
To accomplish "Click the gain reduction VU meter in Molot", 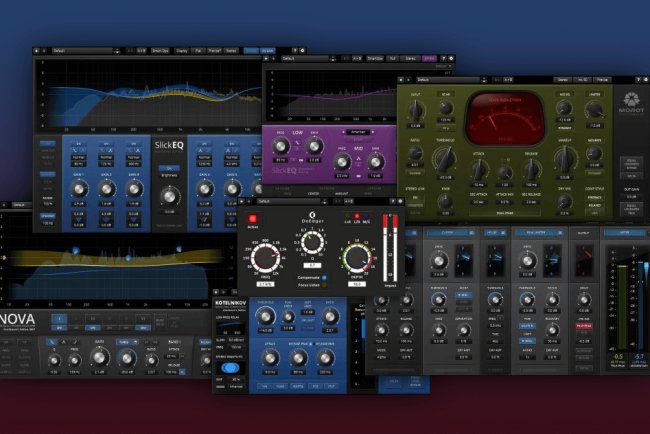I will click(x=504, y=118).
